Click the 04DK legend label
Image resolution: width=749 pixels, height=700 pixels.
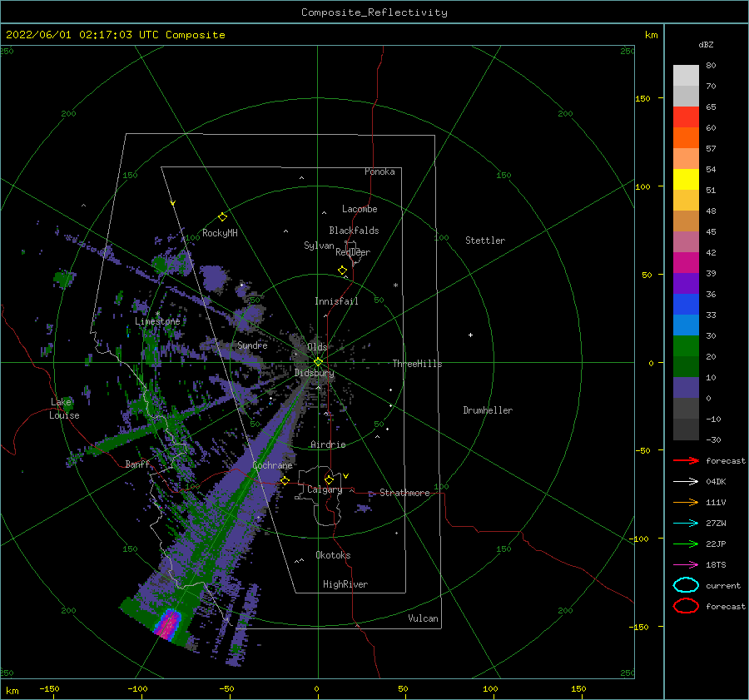pyautogui.click(x=716, y=482)
